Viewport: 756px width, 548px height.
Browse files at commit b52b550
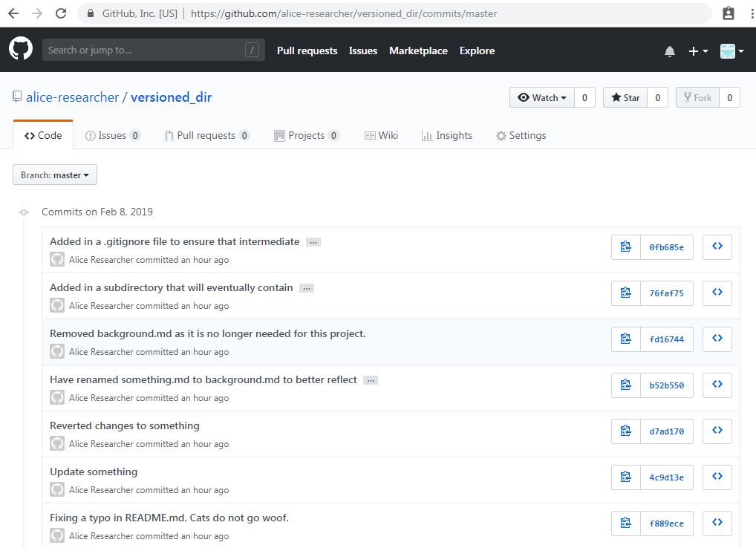pyautogui.click(x=717, y=385)
